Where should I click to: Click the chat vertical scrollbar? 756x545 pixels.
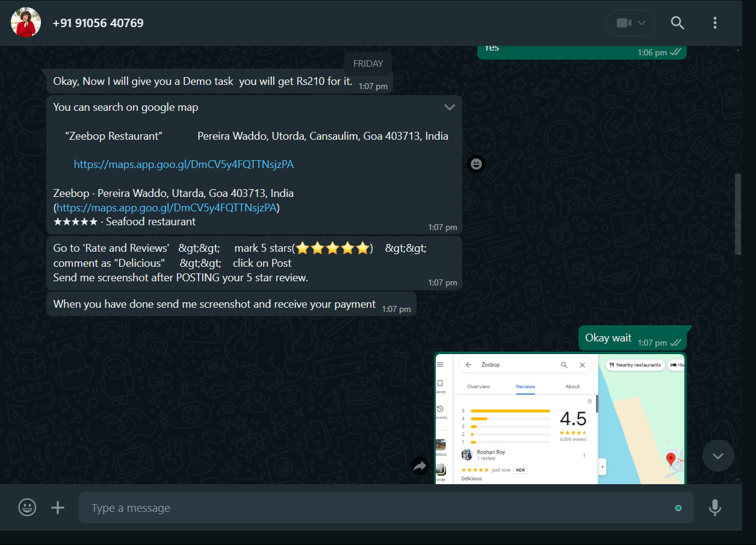pos(738,214)
